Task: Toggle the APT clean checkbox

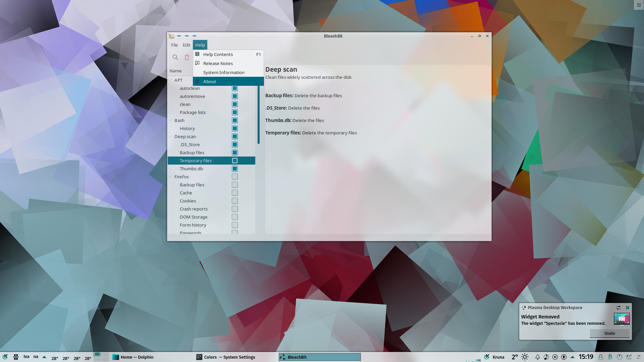Action: (235, 104)
